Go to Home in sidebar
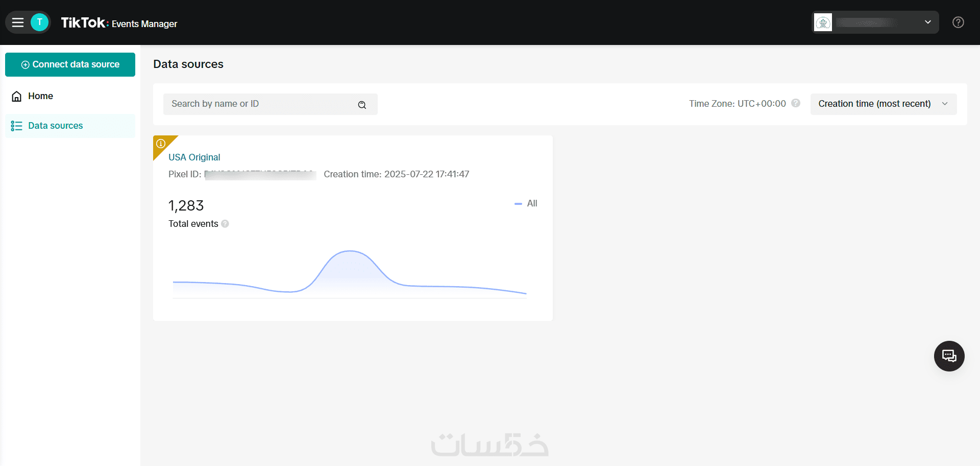The height and width of the screenshot is (466, 980). coord(70,96)
